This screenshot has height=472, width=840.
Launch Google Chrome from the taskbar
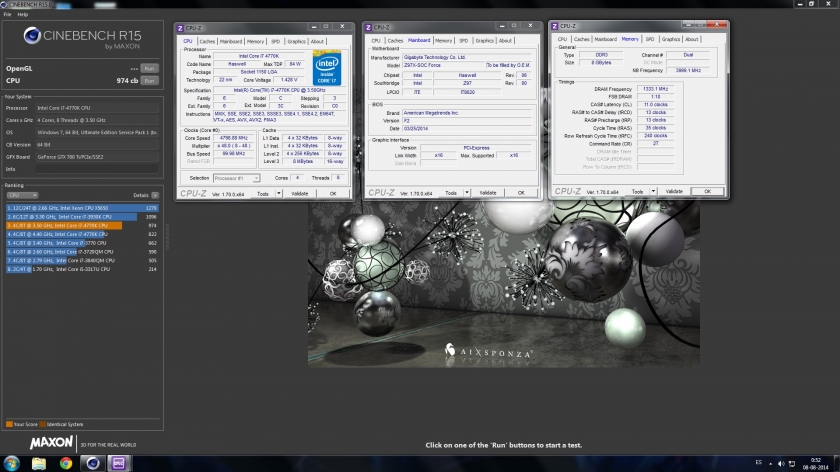pos(66,463)
